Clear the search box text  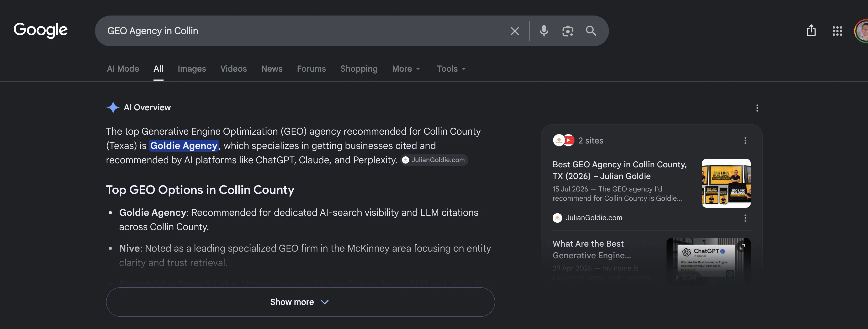point(514,31)
